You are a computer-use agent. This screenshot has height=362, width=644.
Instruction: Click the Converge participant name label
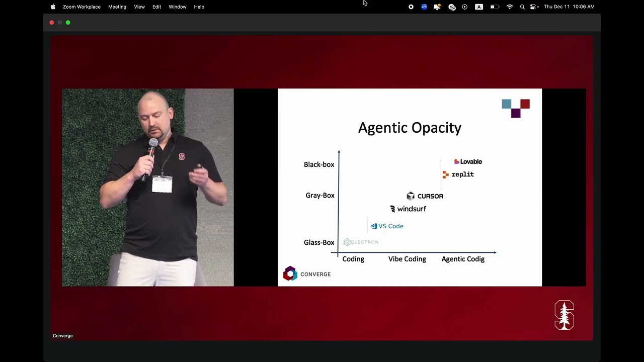(63, 336)
